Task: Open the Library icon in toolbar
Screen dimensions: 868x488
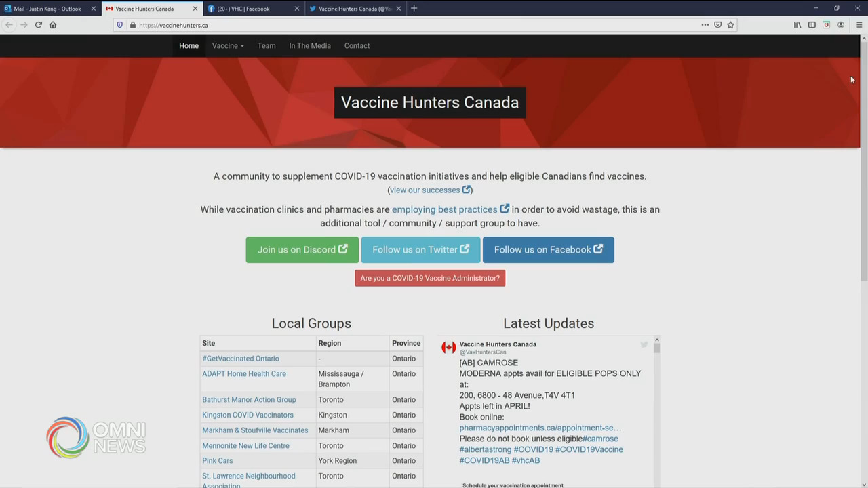Action: coord(797,25)
